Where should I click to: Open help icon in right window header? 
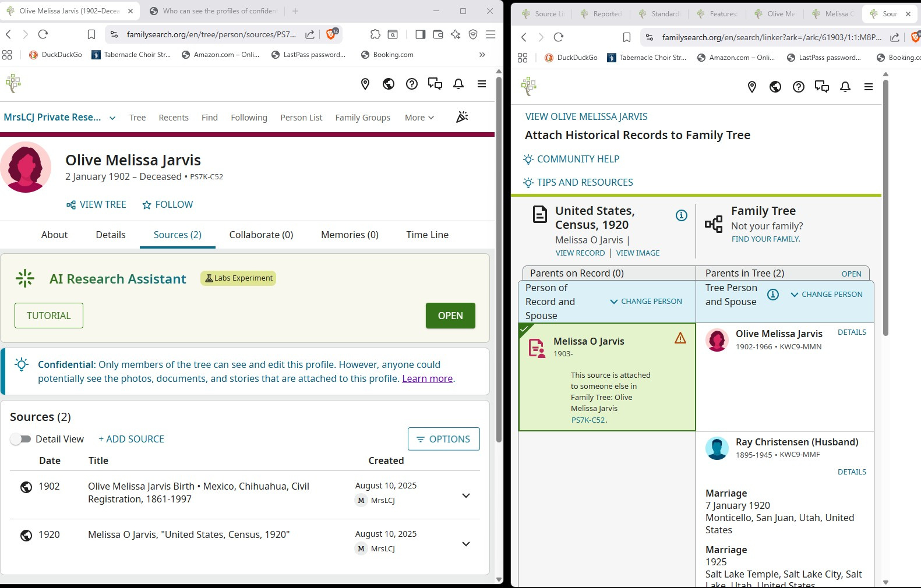click(x=799, y=87)
